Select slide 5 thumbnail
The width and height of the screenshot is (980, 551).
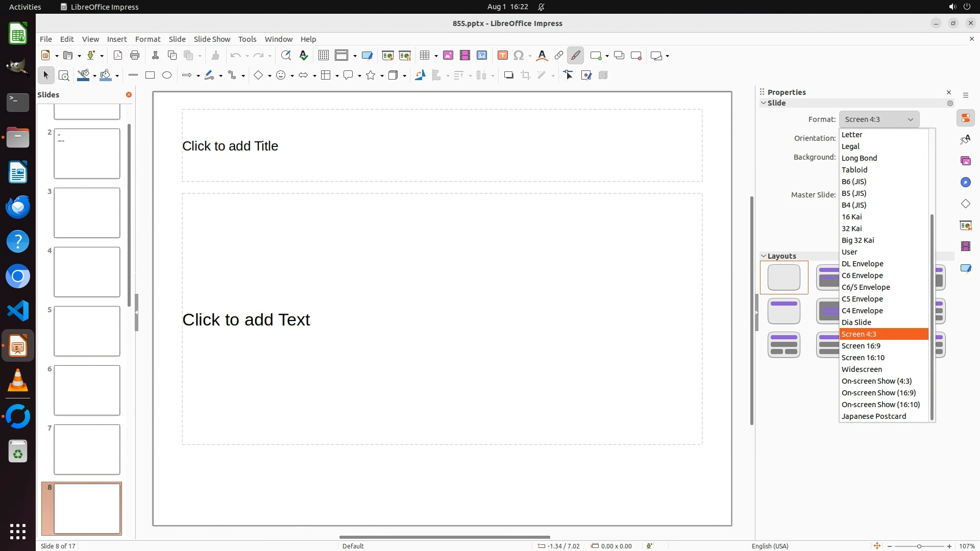coord(87,331)
